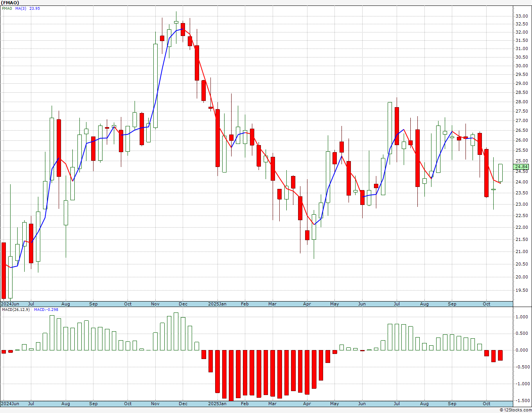This screenshot has width=532, height=413.
Task: Click "Feb" on the price chart's time axis
Action: (x=245, y=304)
